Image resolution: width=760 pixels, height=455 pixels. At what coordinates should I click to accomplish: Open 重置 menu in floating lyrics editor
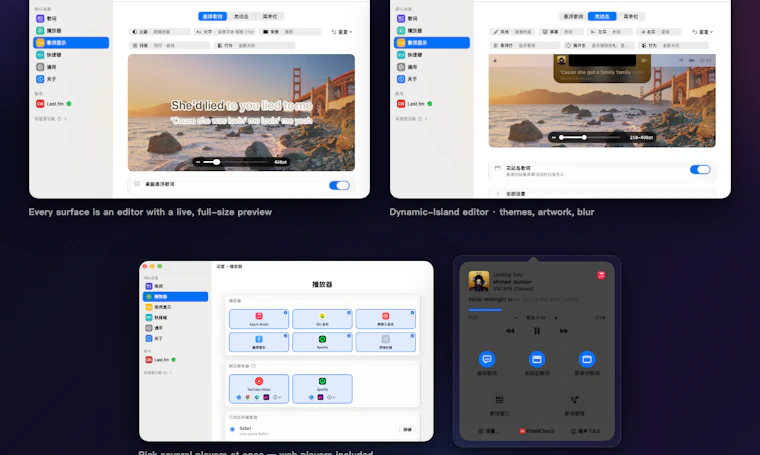pyautogui.click(x=342, y=32)
